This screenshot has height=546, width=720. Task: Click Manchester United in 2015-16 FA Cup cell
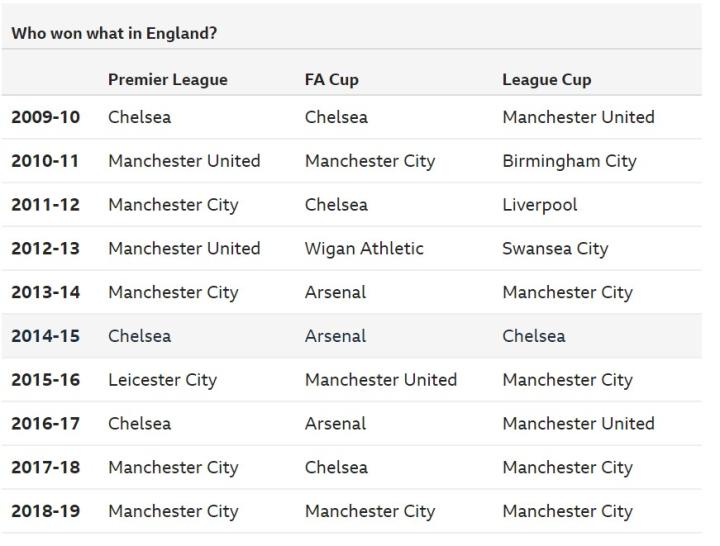pos(380,380)
